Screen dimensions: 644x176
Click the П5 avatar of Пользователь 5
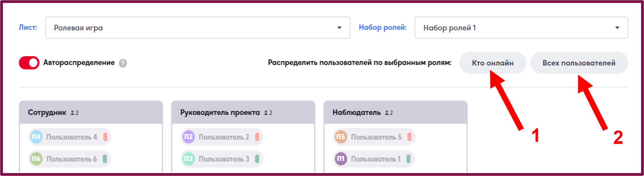click(x=341, y=137)
